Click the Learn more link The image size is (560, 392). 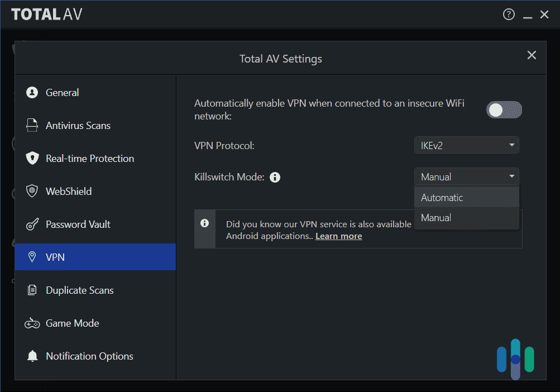coord(338,236)
